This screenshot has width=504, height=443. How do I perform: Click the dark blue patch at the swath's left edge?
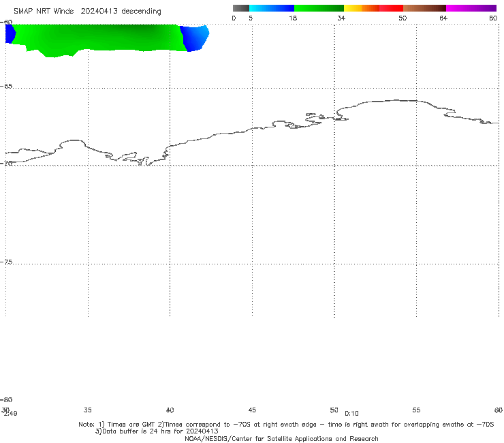pos(10,33)
